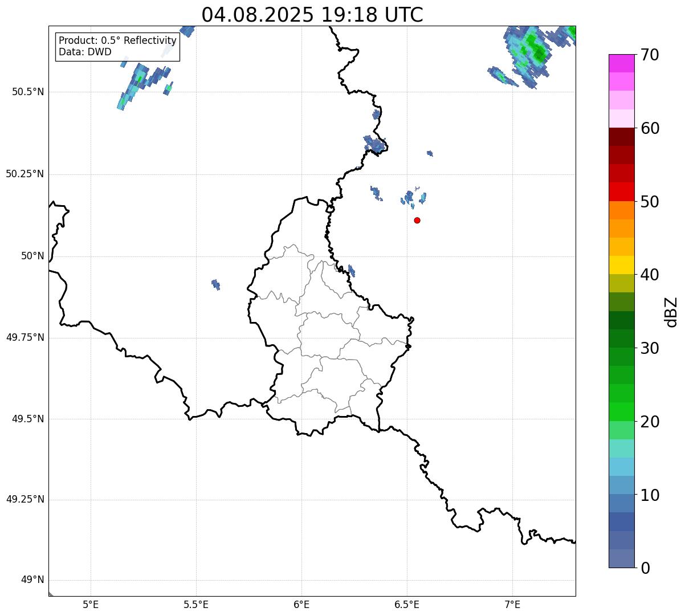Click the 'dBZ' colorbar axis label

(x=671, y=312)
